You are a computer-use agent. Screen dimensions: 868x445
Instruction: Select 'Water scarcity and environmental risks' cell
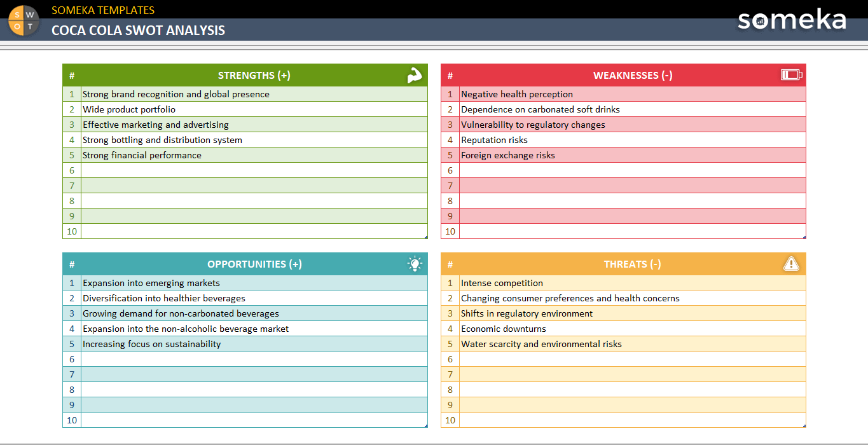click(633, 344)
